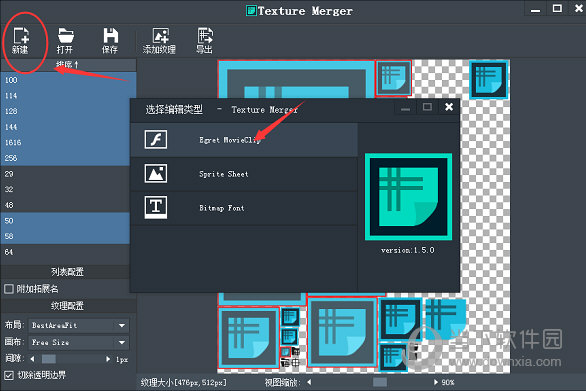586x391 pixels.
Task: Click the version:1.5.0 text
Action: click(x=408, y=250)
